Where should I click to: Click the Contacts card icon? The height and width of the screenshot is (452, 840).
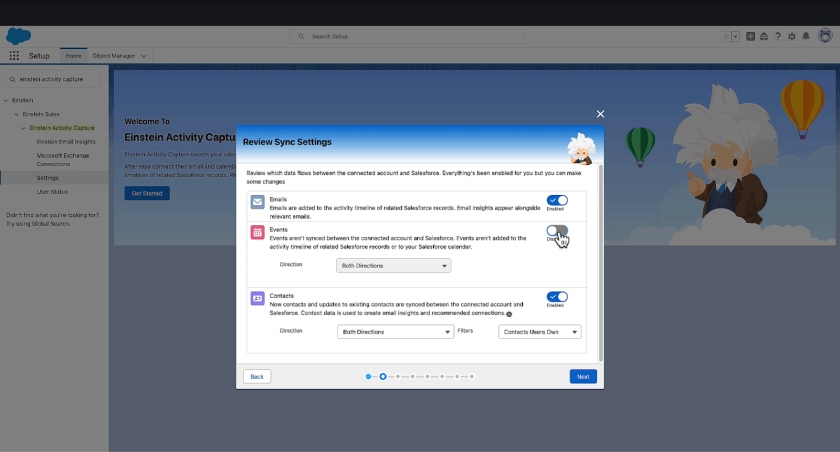click(x=258, y=298)
